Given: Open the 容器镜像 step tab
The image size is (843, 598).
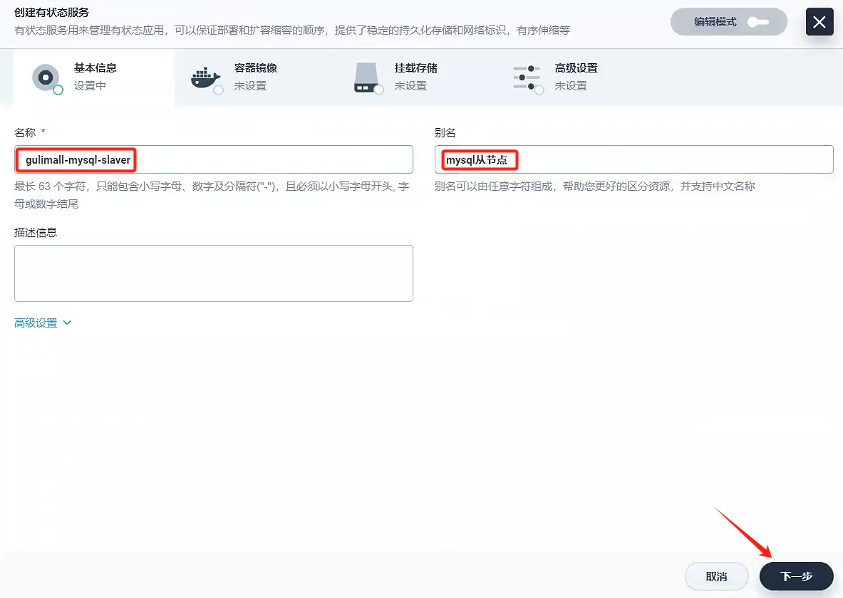Looking at the screenshot, I should (x=254, y=78).
